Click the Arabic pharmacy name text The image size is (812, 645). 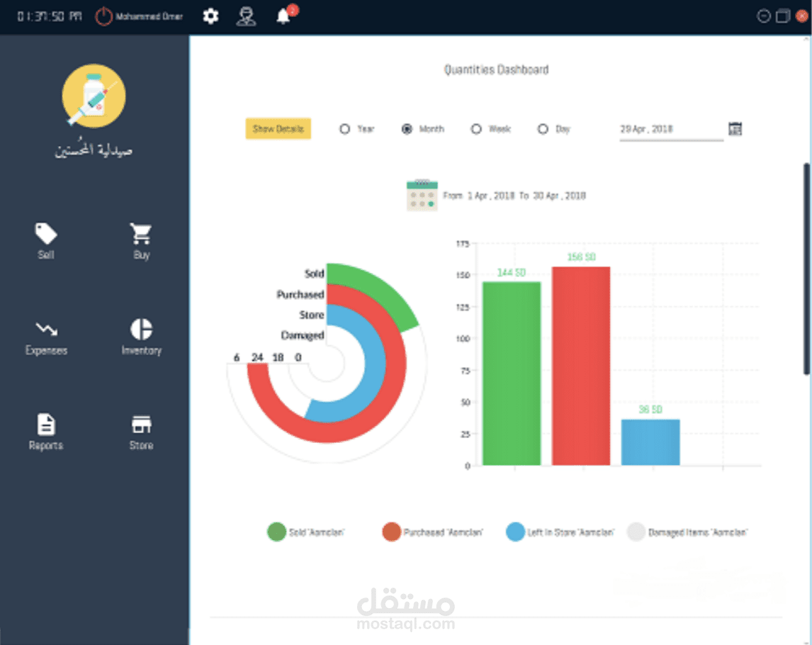pyautogui.click(x=94, y=148)
